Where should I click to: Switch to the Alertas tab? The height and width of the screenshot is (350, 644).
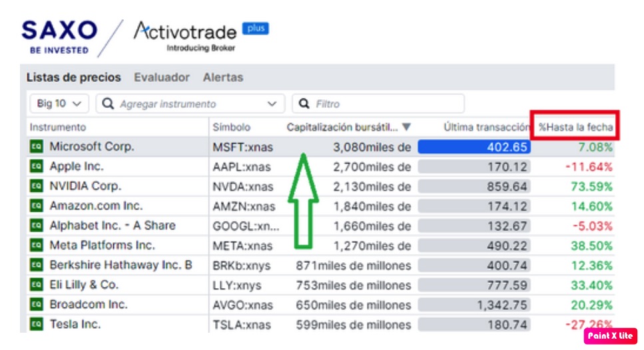[x=223, y=77]
